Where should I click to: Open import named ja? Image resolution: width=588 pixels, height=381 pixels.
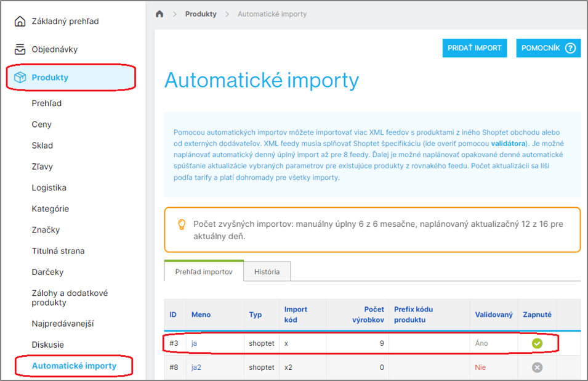(195, 343)
